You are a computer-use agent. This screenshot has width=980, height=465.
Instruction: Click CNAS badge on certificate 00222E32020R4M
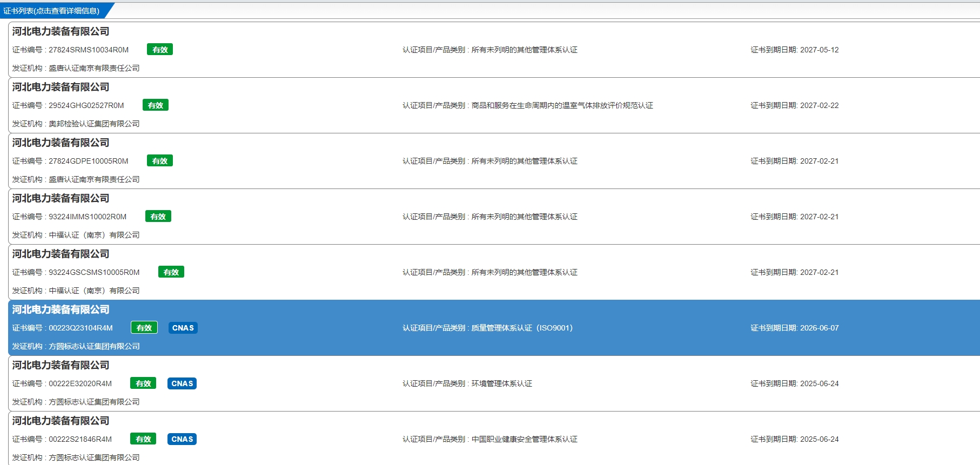click(x=182, y=383)
